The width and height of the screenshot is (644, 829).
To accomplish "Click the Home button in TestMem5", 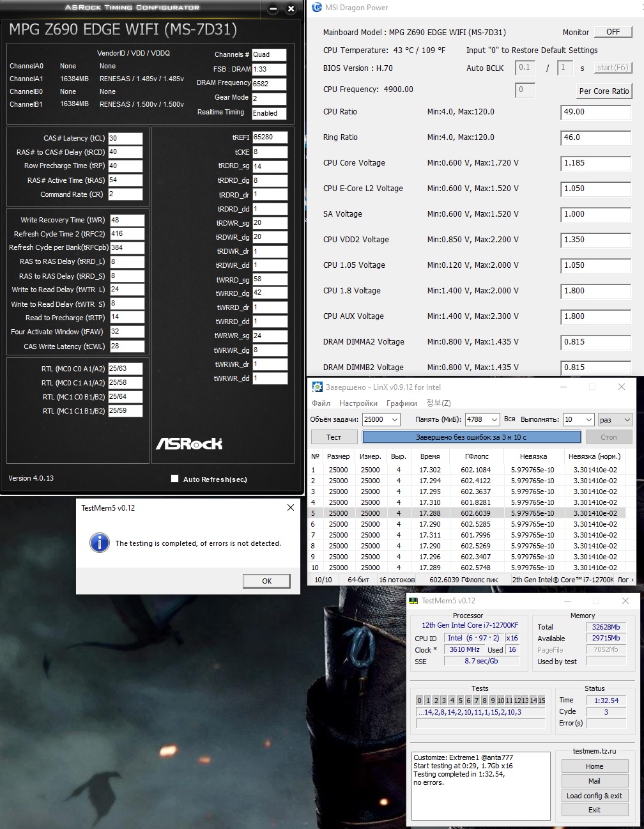I will click(594, 766).
